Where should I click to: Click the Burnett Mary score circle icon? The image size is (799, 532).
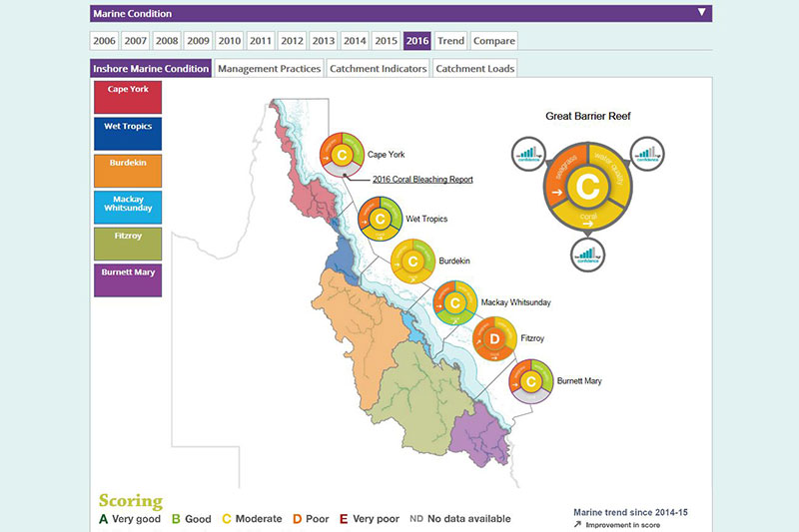[x=531, y=381]
